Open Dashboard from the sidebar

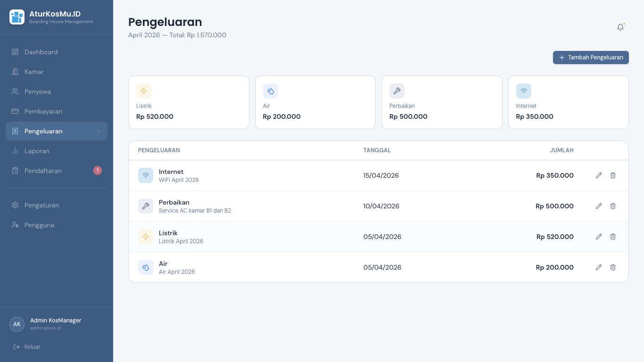pos(57,52)
